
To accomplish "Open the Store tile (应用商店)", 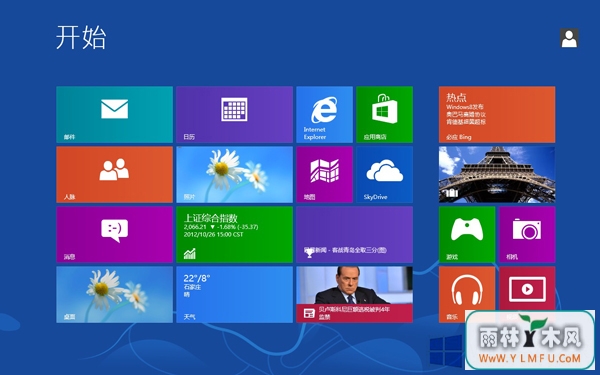I will point(385,114).
